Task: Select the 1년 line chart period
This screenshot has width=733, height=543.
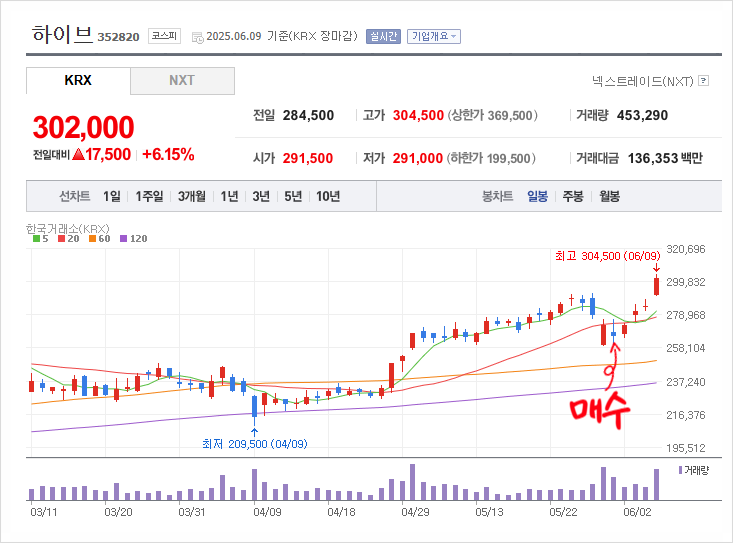Action: (x=229, y=196)
